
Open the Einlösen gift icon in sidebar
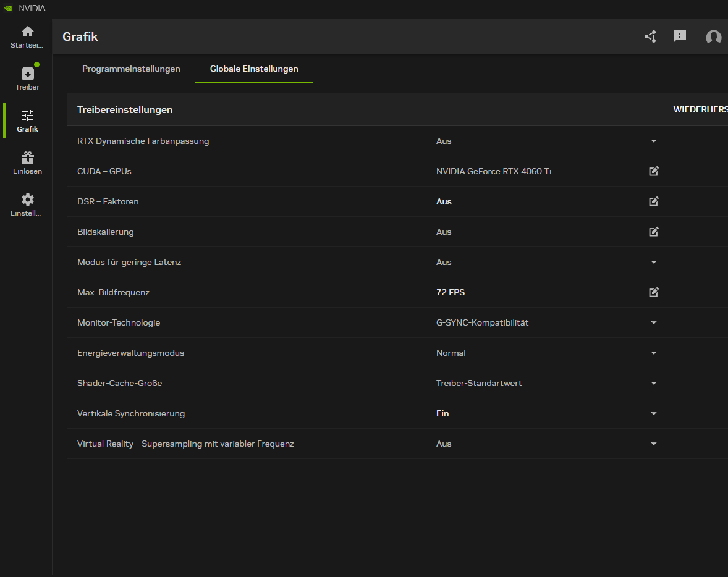tap(27, 158)
